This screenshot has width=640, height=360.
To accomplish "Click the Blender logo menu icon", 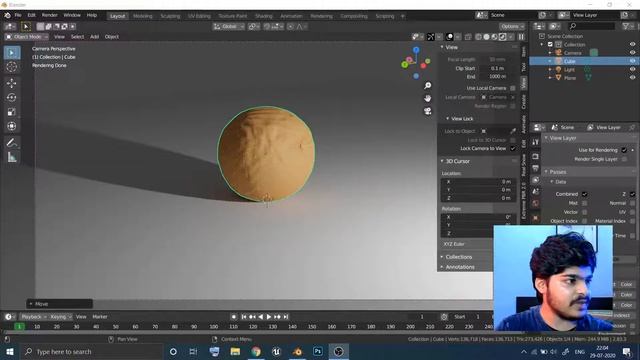I will (x=7, y=16).
